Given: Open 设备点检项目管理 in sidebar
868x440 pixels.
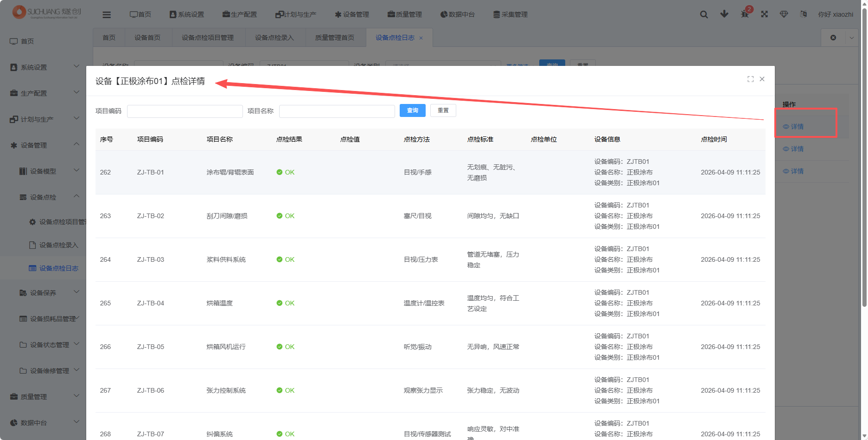Looking at the screenshot, I should [x=63, y=222].
